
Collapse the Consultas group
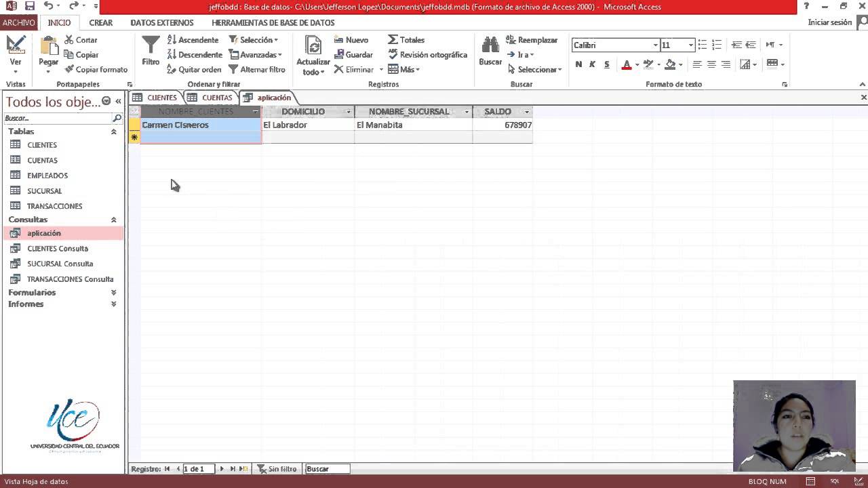[x=113, y=220]
